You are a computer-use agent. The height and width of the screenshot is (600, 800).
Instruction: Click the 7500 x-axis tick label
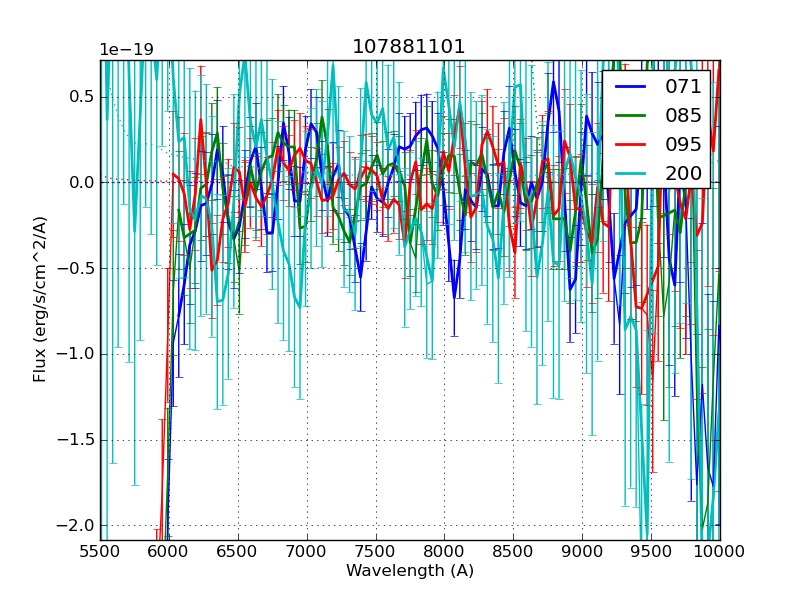(x=376, y=551)
